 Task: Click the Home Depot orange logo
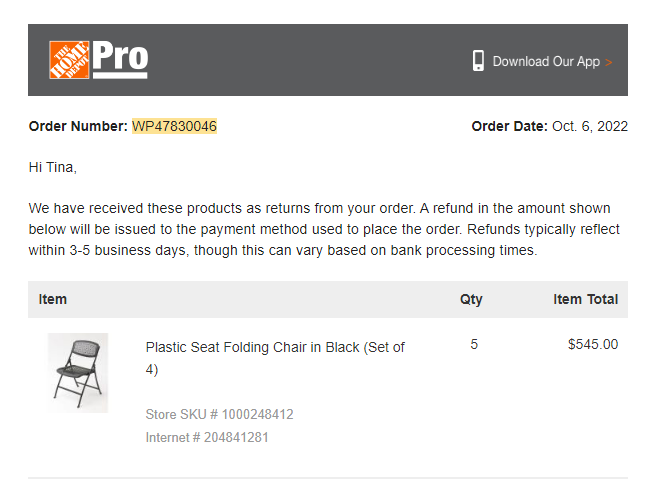69,60
